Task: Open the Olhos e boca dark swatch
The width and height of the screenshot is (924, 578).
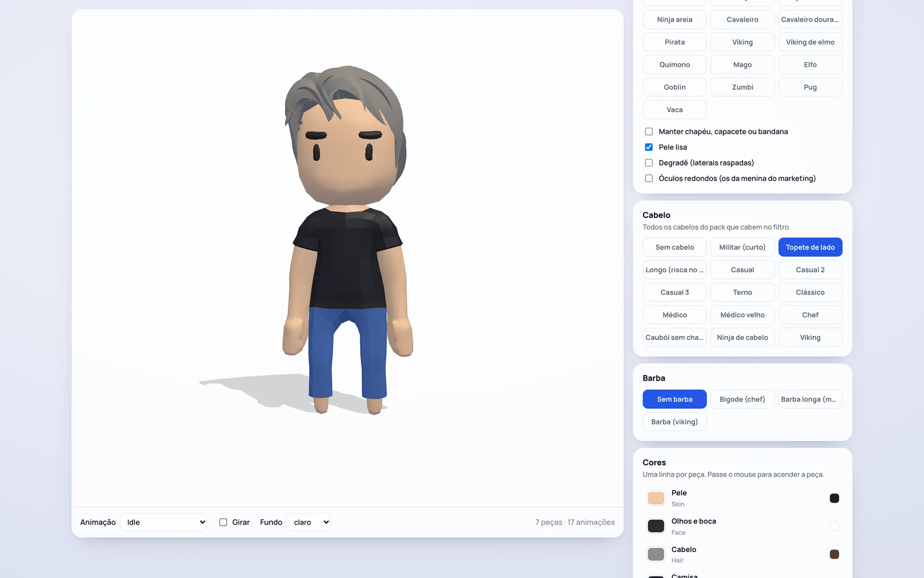Action: pyautogui.click(x=656, y=526)
